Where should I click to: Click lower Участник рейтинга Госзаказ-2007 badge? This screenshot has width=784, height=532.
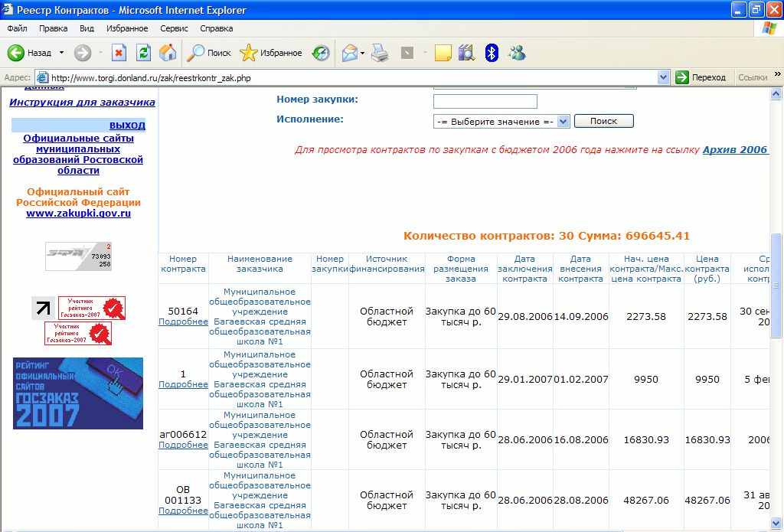(x=78, y=333)
